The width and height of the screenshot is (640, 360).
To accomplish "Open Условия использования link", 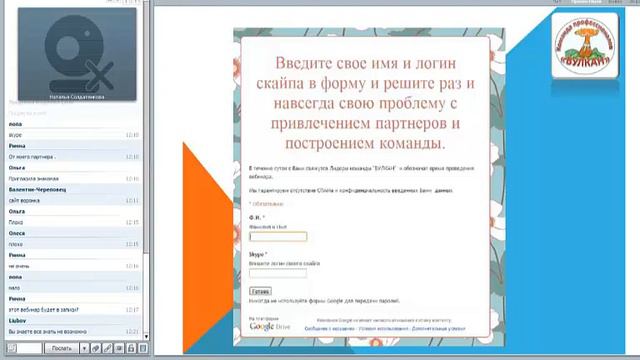I will (x=383, y=329).
